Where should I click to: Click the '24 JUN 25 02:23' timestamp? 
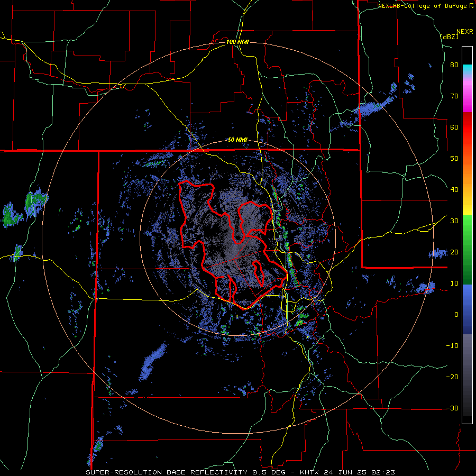(x=360, y=472)
